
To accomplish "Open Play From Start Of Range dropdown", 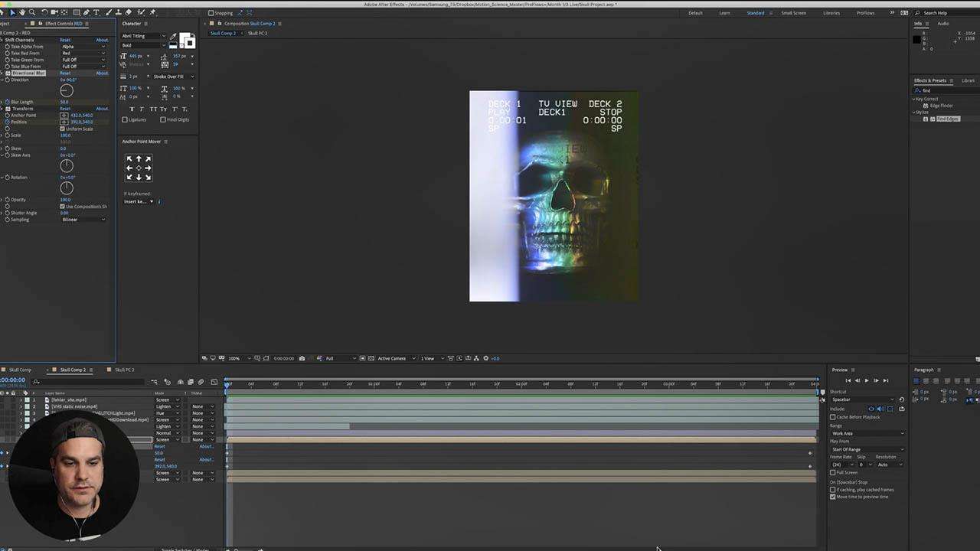I will coord(867,449).
